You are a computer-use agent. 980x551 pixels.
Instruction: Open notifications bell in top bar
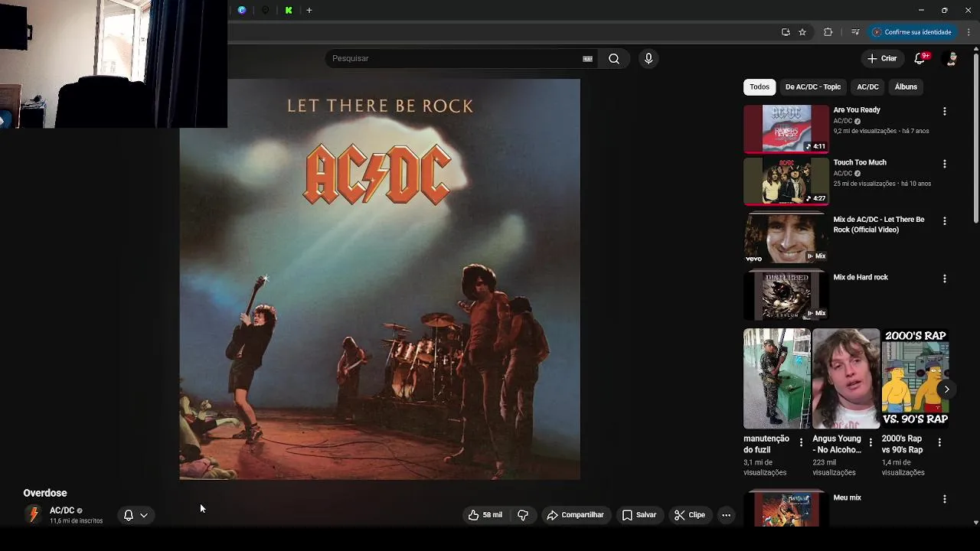[921, 58]
